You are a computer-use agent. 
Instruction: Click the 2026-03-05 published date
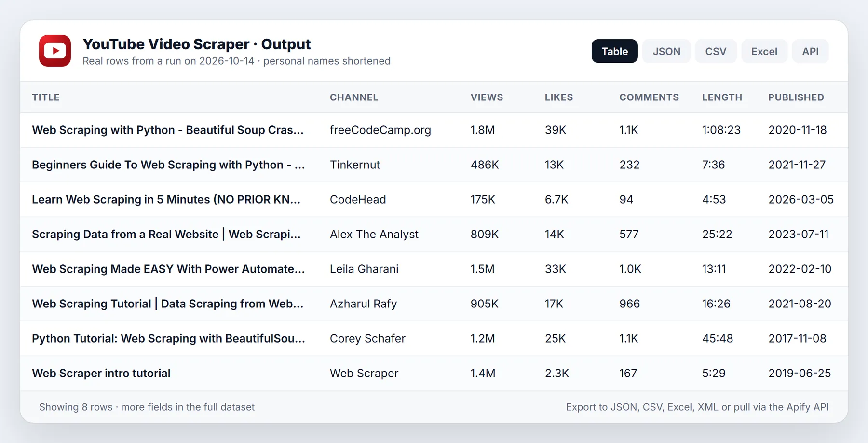click(801, 200)
